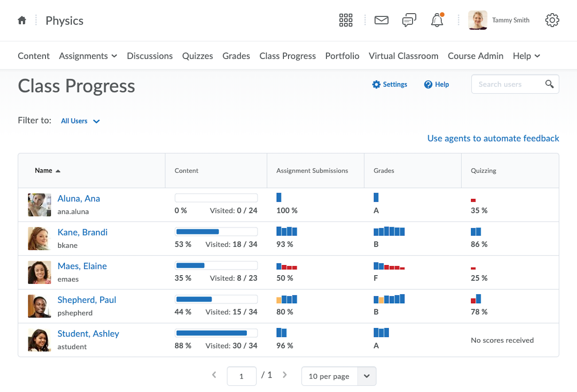Open Student, Ashley student link
This screenshot has height=392, width=577.
88,334
